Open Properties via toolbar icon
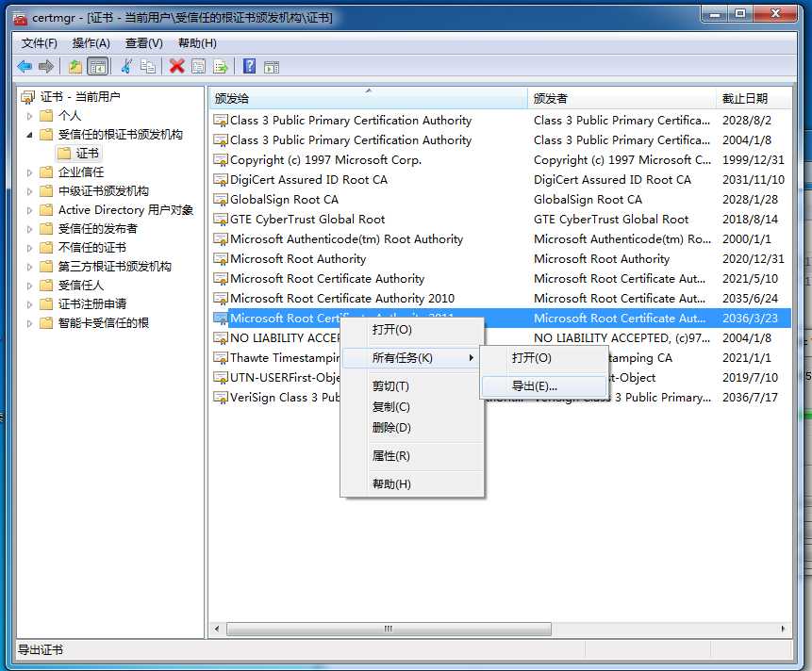The width and height of the screenshot is (812, 671). pyautogui.click(x=198, y=66)
